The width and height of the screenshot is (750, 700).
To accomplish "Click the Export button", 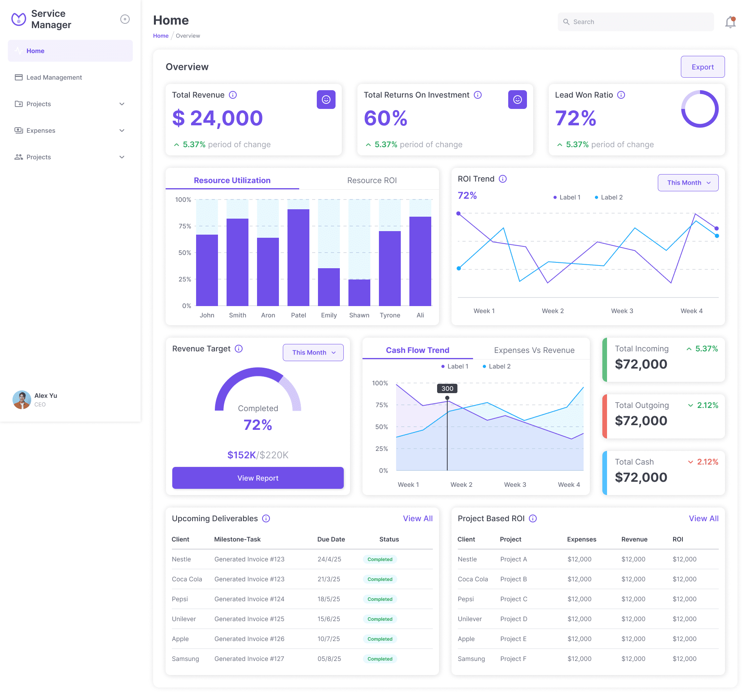I will pos(702,66).
